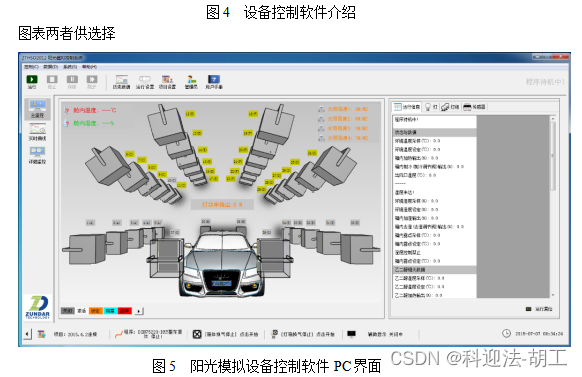
Task: Click the cabin ventilation fan icon in status bar
Action: [x=197, y=334]
